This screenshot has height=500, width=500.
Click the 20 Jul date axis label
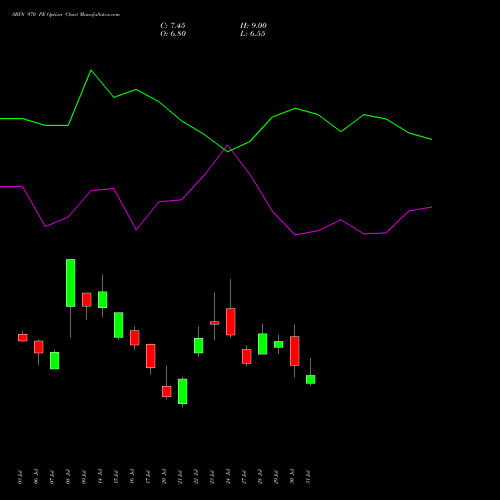(164, 477)
